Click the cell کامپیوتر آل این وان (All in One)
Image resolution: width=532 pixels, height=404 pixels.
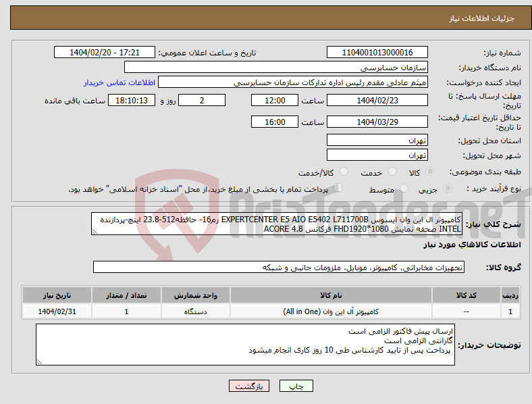click(331, 311)
